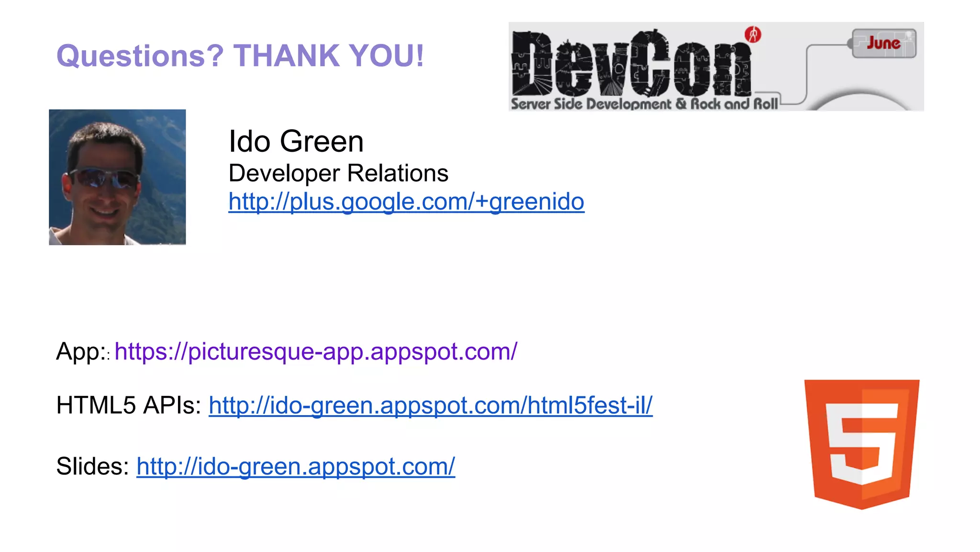The width and height of the screenshot is (980, 552).
Task: Click the HTML5 shield logo
Action: pos(862,444)
